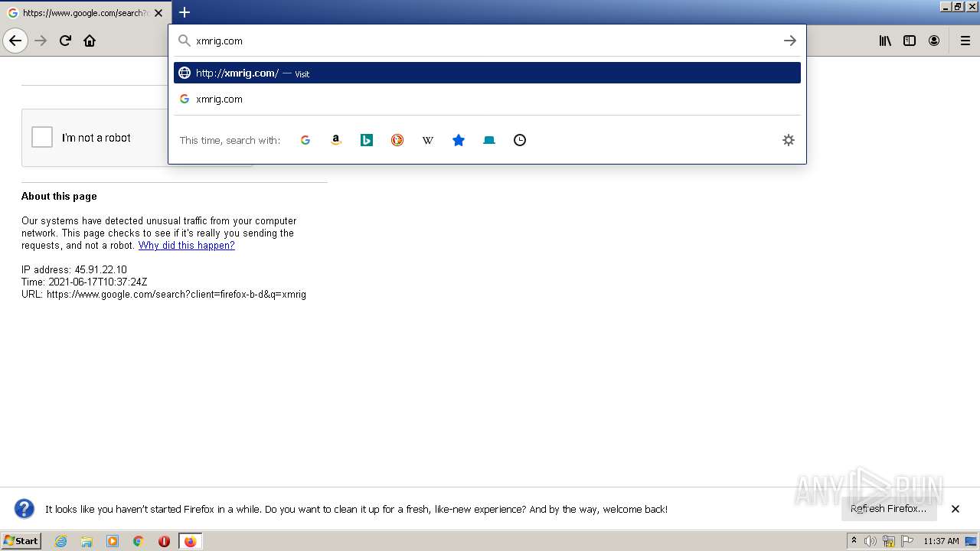The image size is (980, 551).
Task: Open the Windows Start menu
Action: [21, 541]
